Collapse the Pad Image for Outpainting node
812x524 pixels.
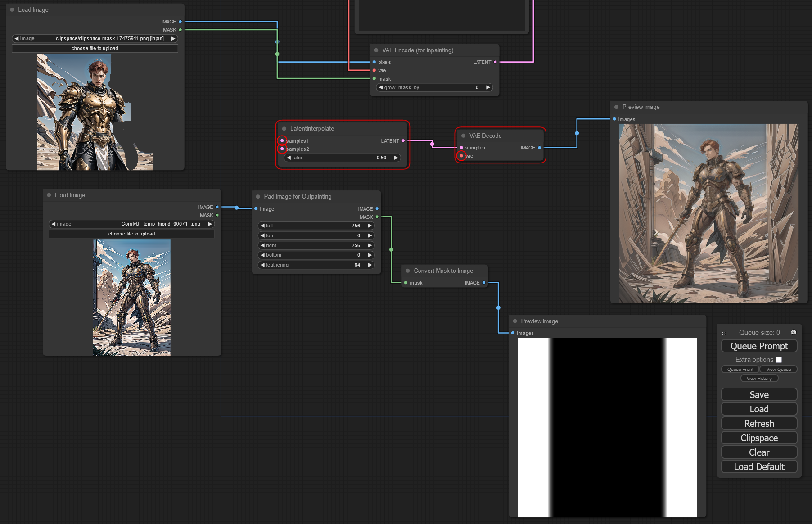click(x=258, y=197)
